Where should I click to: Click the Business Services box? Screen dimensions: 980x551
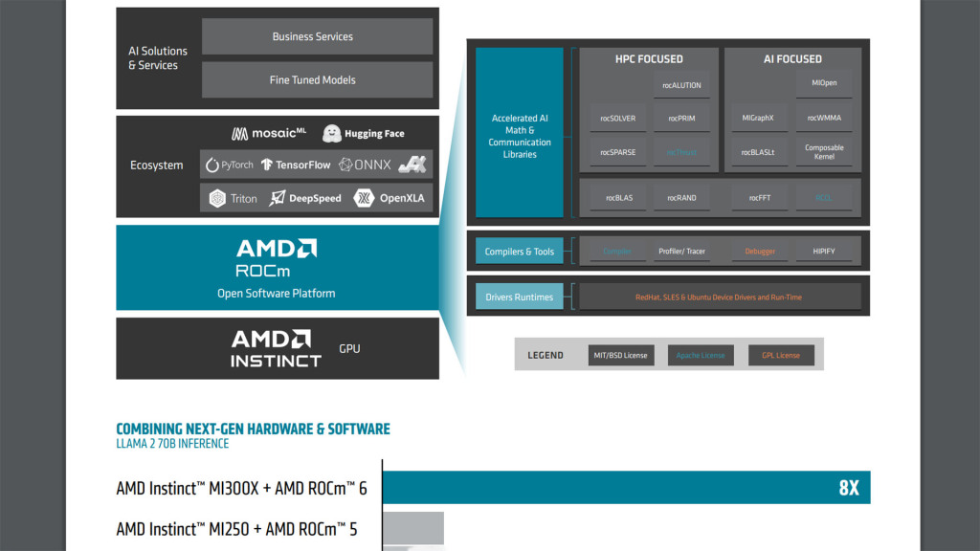pos(317,36)
